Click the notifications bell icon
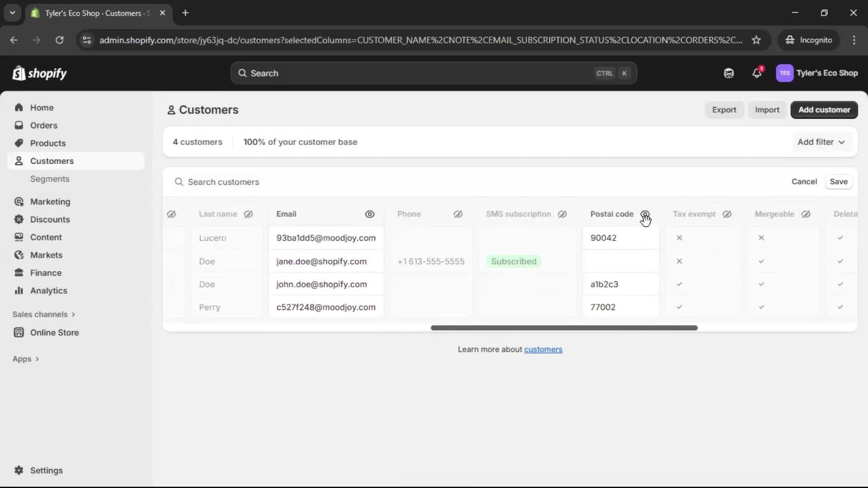 coord(757,73)
